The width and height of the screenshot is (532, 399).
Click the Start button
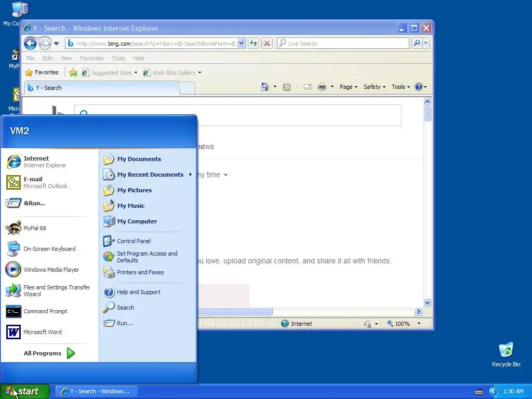(25, 391)
